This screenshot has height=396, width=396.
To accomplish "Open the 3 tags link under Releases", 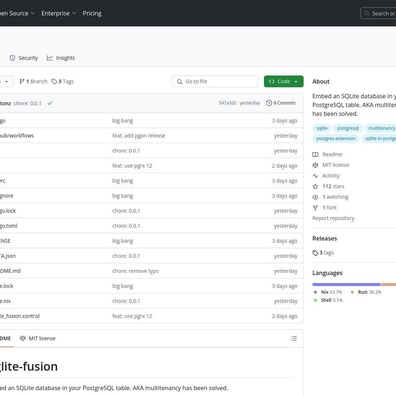I will [327, 253].
